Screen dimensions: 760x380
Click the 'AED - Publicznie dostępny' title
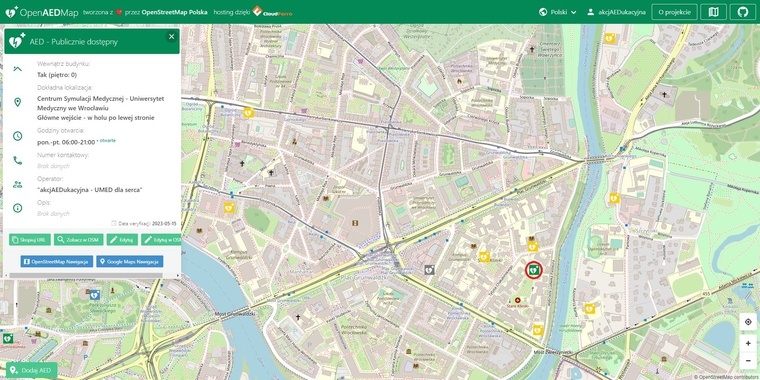tap(74, 42)
